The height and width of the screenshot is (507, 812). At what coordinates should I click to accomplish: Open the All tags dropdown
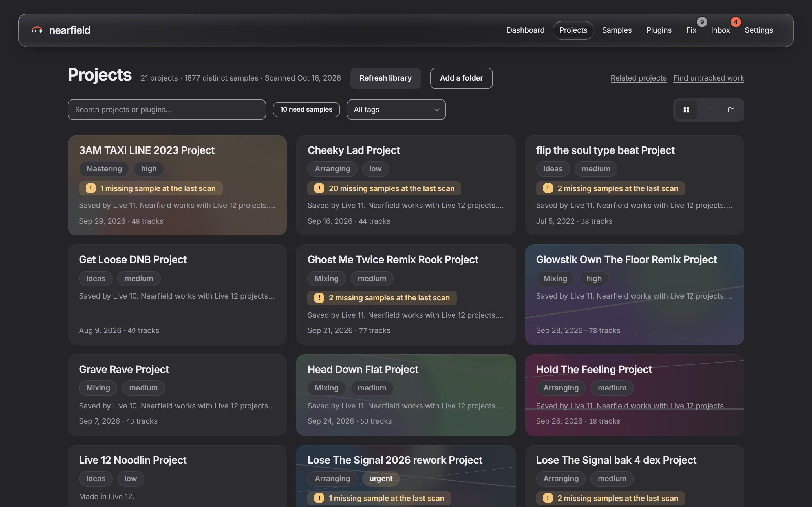396,109
